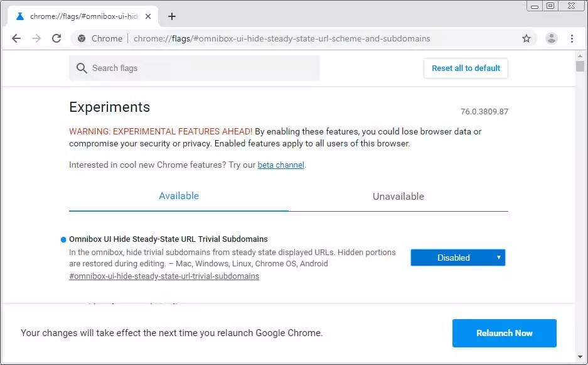Image resolution: width=588 pixels, height=365 pixels.
Task: Click the forward navigation arrow
Action: pos(36,38)
